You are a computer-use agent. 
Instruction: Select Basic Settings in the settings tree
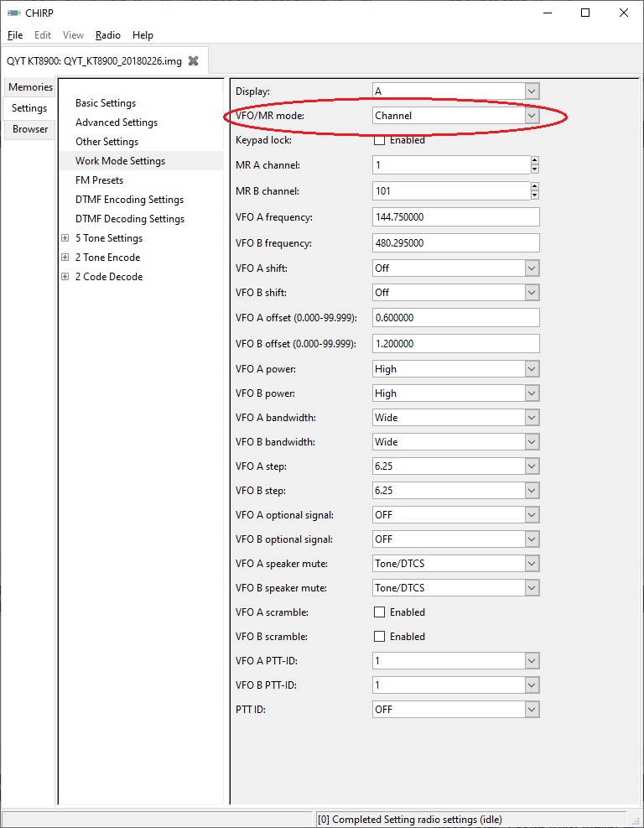point(106,103)
